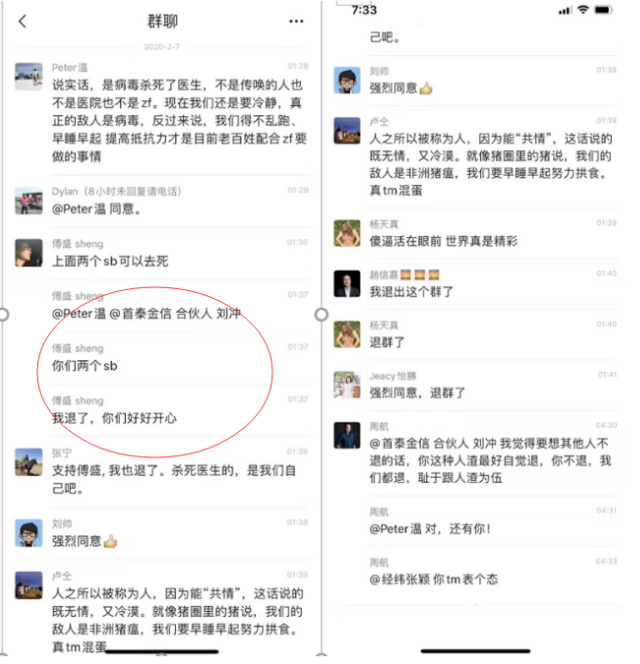
Task: Click the @Peter温 mention in Dylan's reply
Action: click(79, 209)
